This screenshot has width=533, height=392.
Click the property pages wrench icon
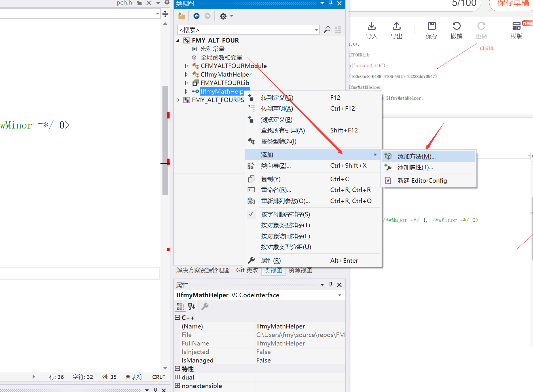pos(205,306)
